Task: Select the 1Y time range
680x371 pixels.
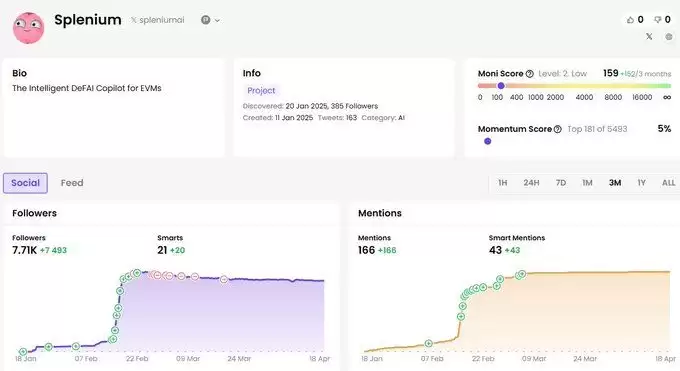Action: [641, 183]
